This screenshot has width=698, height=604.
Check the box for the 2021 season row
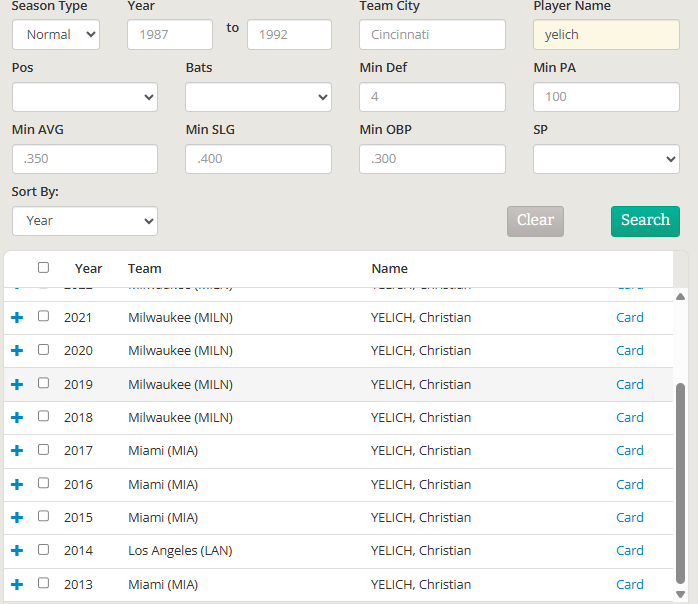click(43, 316)
